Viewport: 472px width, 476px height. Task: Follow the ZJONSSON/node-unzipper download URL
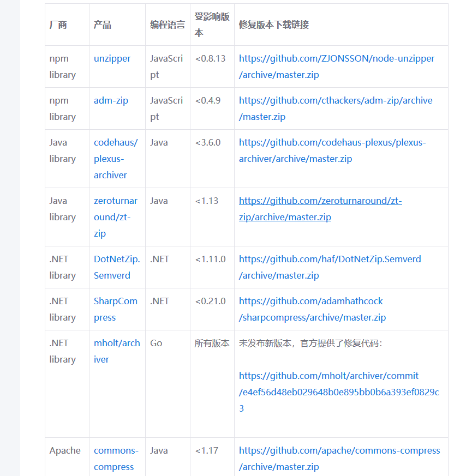pyautogui.click(x=337, y=67)
